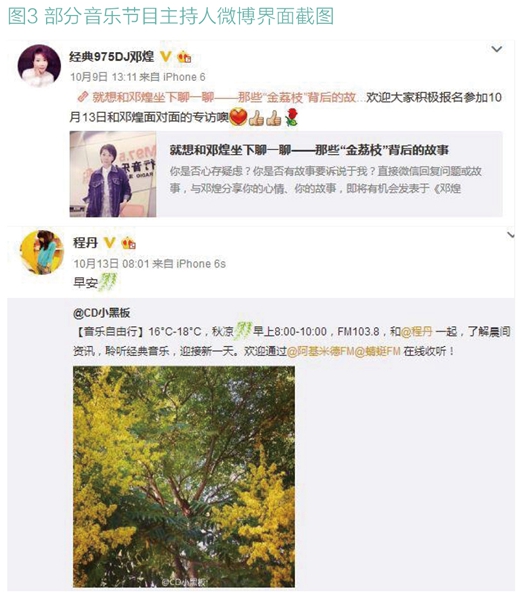
Task: Click the 经典975DJ邓煌 profile avatar
Action: click(39, 65)
